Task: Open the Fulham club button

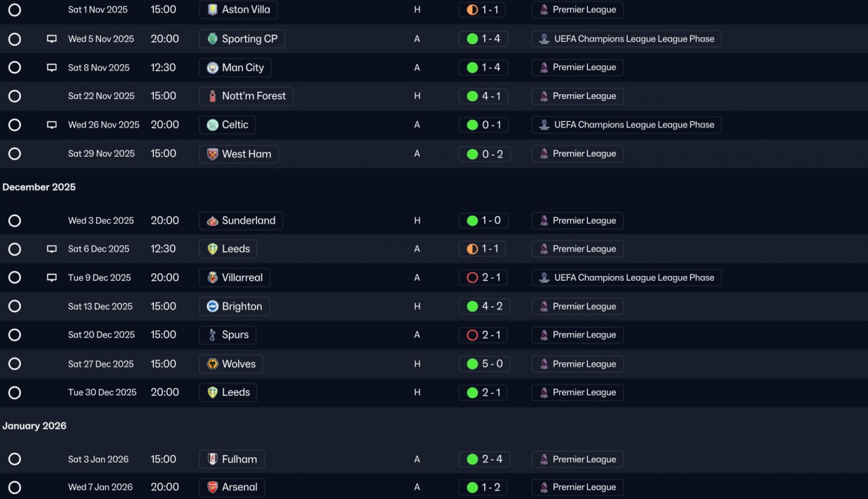Action: click(232, 460)
